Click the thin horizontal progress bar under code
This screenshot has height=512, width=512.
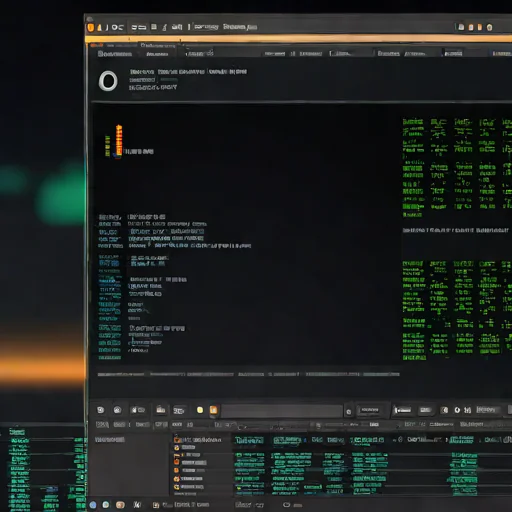[x=248, y=374]
